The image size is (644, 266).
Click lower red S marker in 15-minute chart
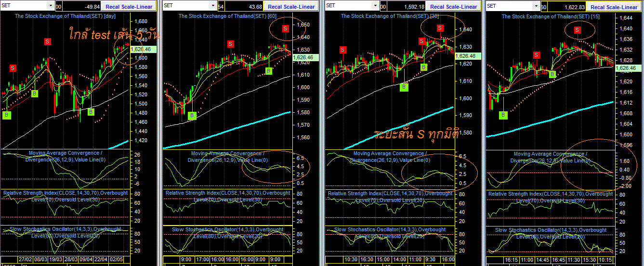point(536,55)
